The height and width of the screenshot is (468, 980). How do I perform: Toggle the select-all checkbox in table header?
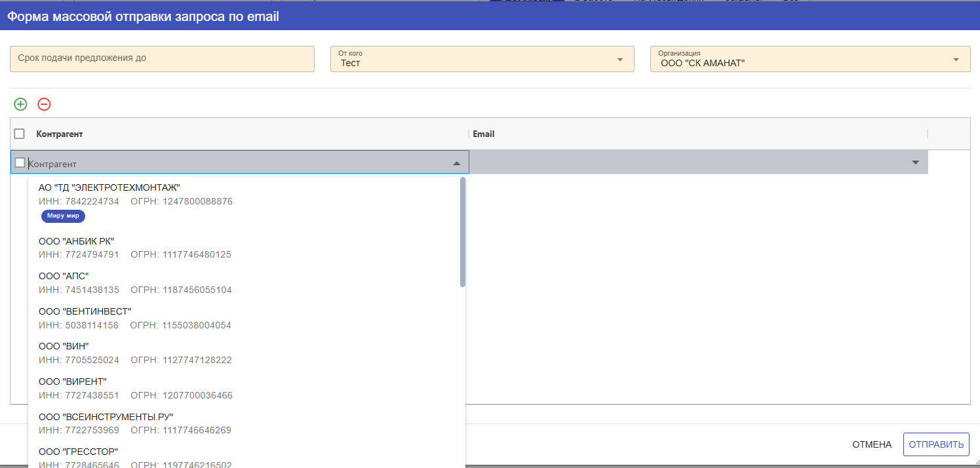click(x=20, y=134)
